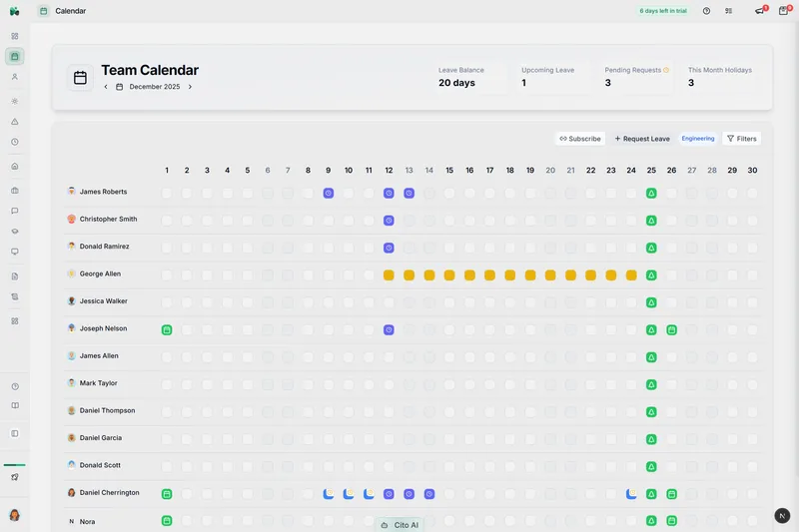Open the home icon in the sidebar
Image resolution: width=799 pixels, height=532 pixels.
[15, 166]
